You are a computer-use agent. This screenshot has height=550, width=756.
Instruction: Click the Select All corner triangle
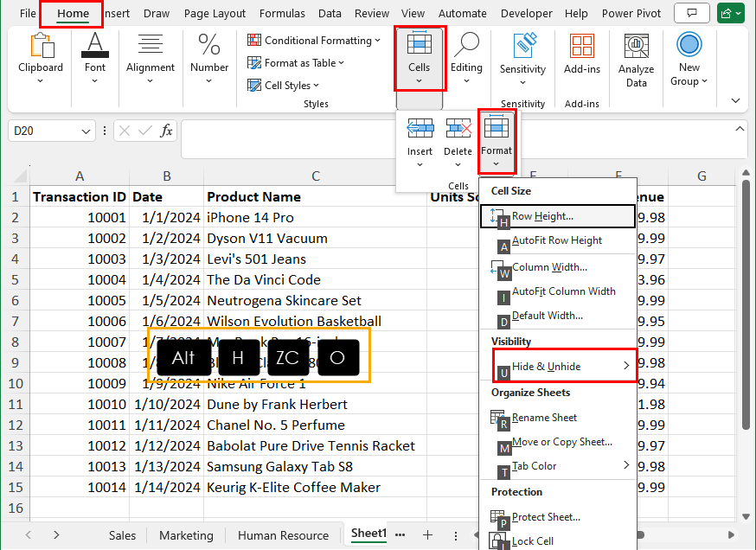(19, 176)
